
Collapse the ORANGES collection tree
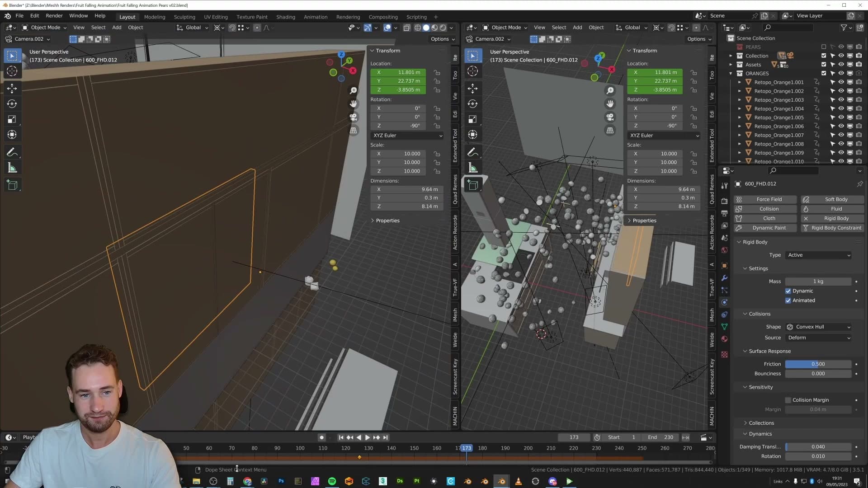(731, 73)
